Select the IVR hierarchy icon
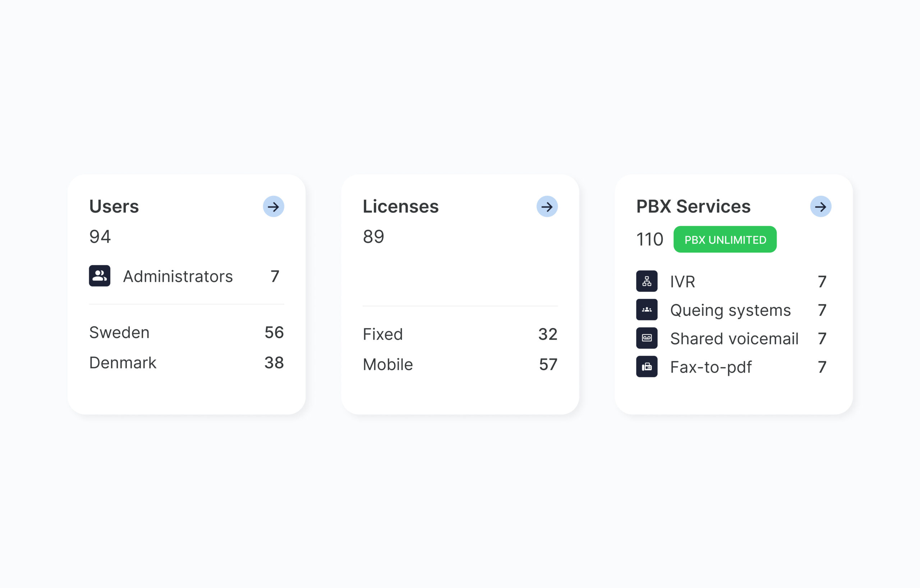The image size is (920, 588). coord(647,281)
